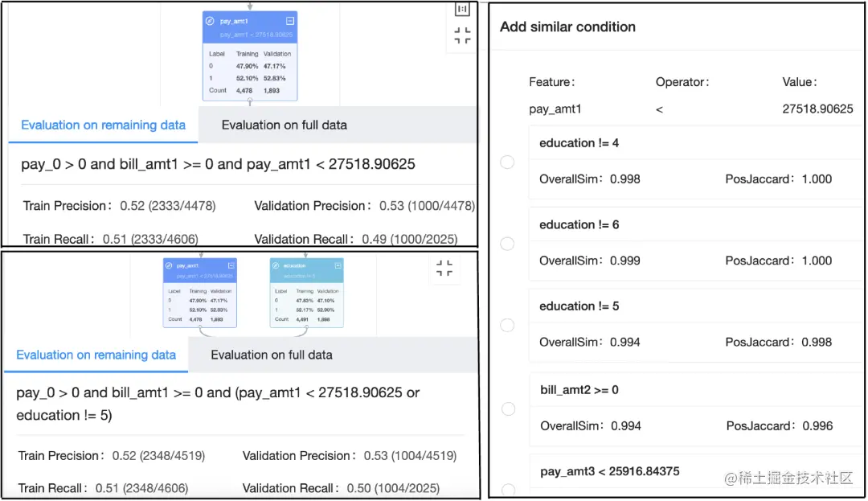This screenshot has height=501, width=868.
Task: Select the radio button for education != 4
Action: click(x=507, y=162)
